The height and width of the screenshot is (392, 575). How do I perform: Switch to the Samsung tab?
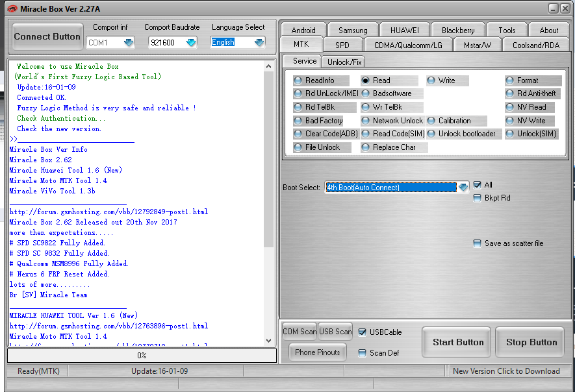[353, 31]
